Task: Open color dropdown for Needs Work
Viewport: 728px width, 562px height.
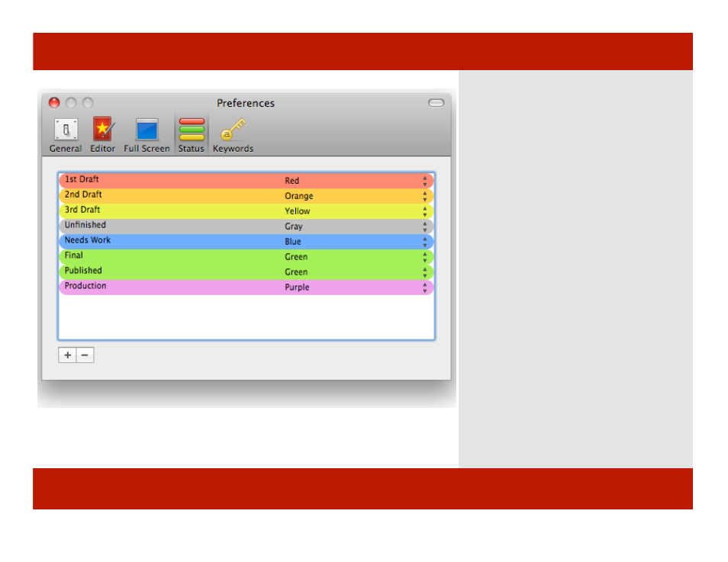Action: (425, 242)
